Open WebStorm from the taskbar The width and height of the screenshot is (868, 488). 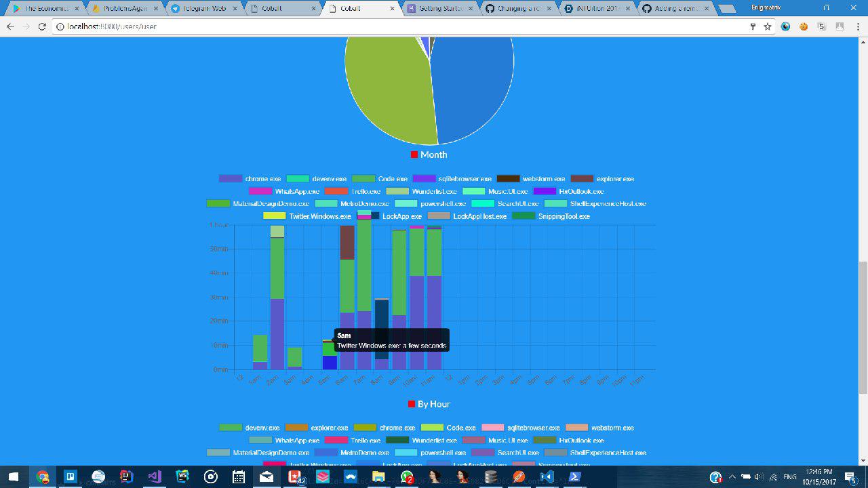[x=182, y=476]
